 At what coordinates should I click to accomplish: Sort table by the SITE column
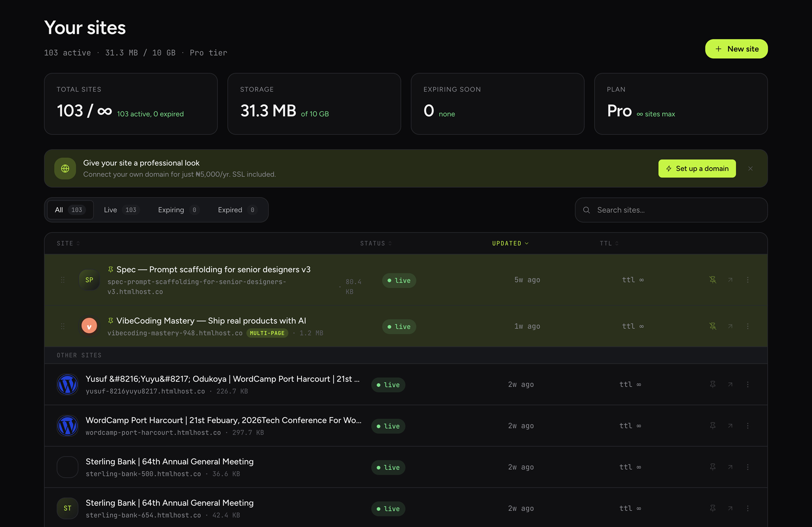click(68, 243)
